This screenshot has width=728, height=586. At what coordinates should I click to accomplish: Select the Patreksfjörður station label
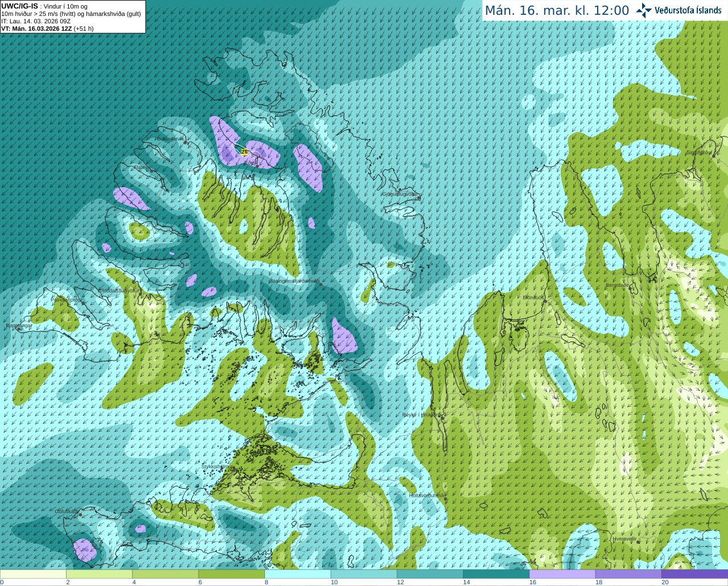[67, 299]
